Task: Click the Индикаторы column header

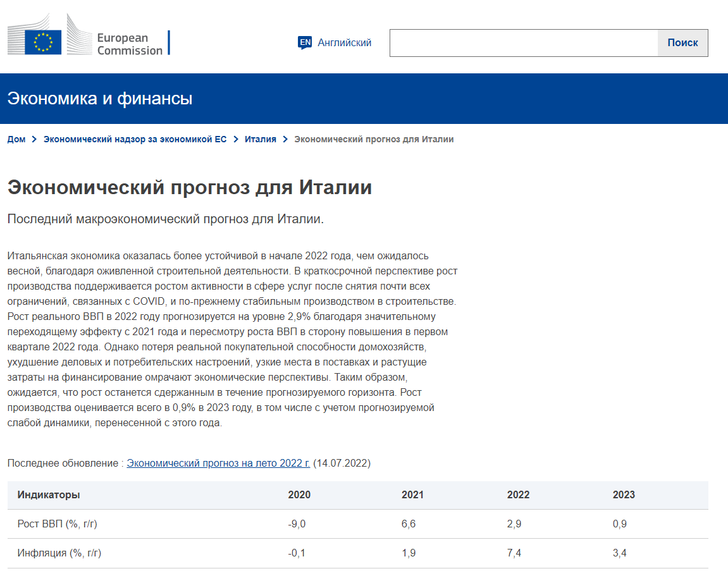Action: (49, 495)
